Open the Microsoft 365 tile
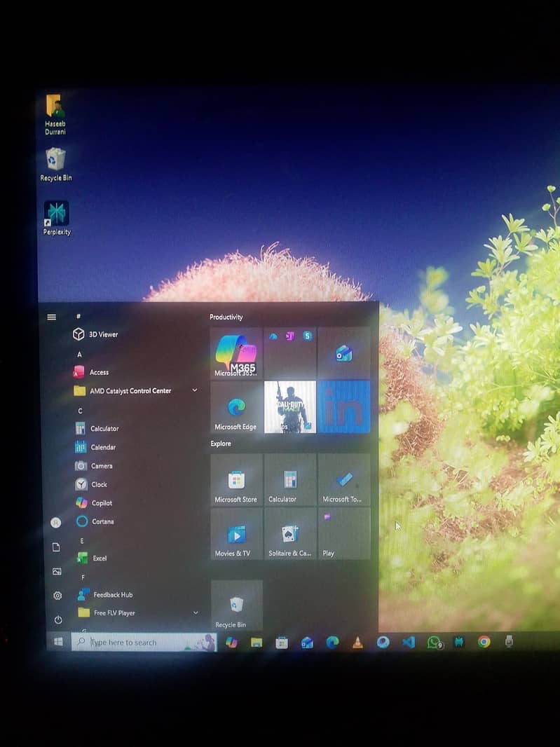Viewport: 560px width, 747px height. [236, 353]
